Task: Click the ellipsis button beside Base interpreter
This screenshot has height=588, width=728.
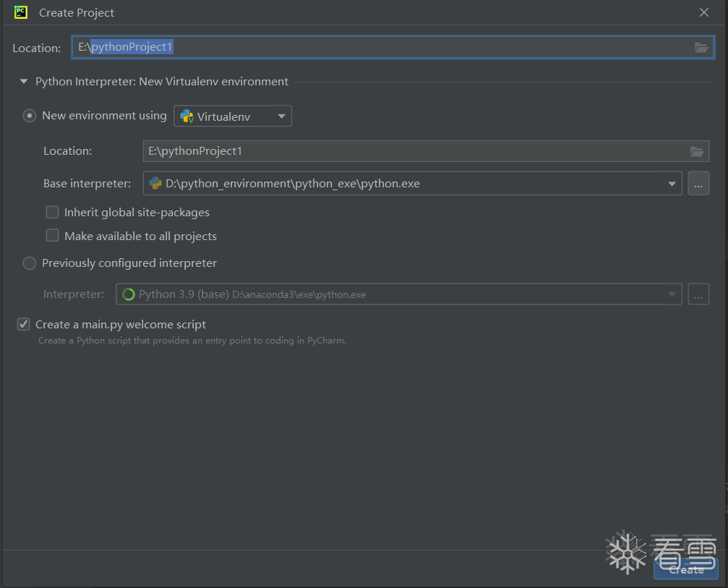Action: click(698, 184)
